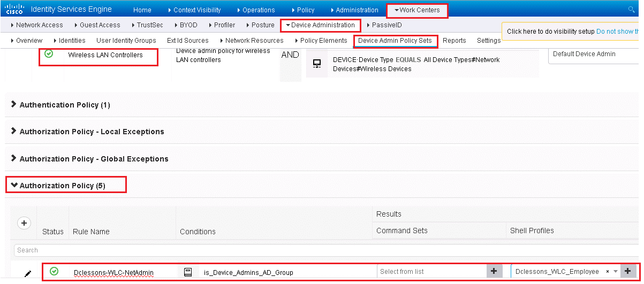The height and width of the screenshot is (284, 644).
Task: Click the Conditions column header
Action: click(x=198, y=232)
